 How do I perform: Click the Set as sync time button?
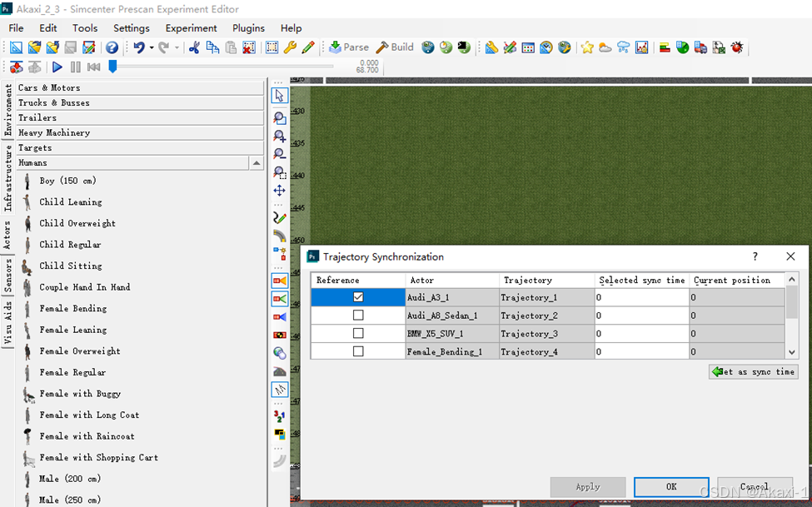click(754, 372)
